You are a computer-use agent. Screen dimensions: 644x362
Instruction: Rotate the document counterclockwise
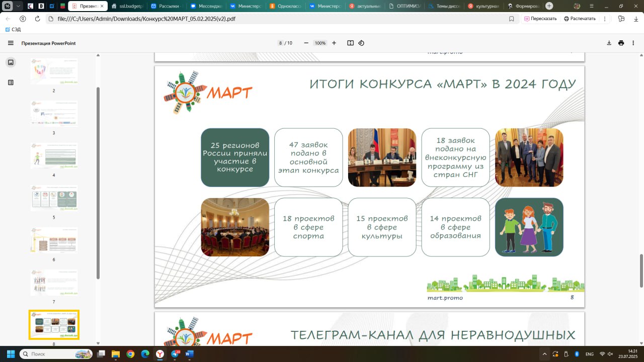pos(361,43)
